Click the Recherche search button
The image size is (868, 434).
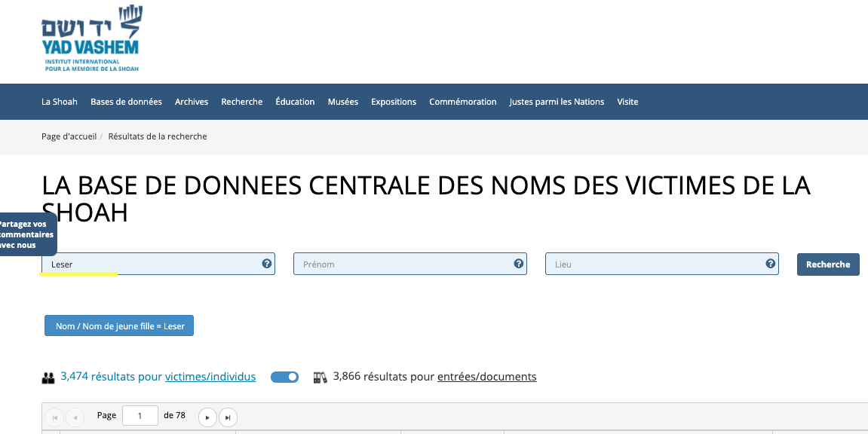tap(827, 264)
